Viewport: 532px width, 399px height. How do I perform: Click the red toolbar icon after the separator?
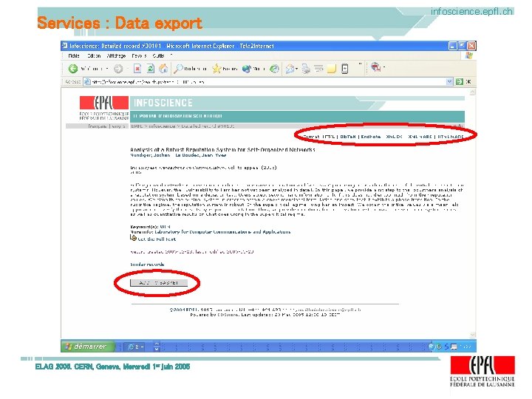coord(375,67)
